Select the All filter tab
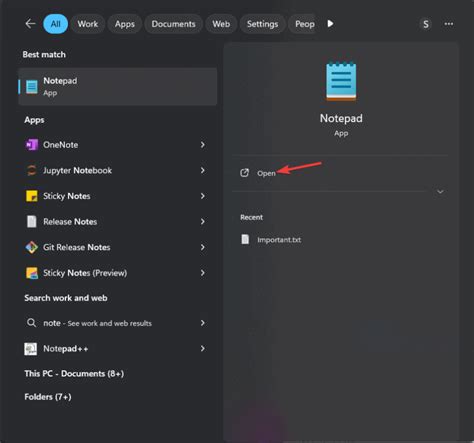The image size is (474, 443). (56, 24)
